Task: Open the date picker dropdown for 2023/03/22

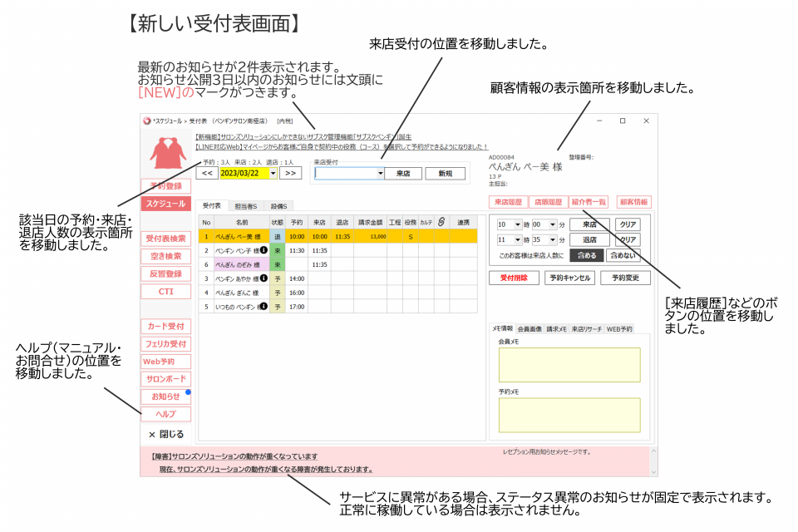Action: (273, 173)
